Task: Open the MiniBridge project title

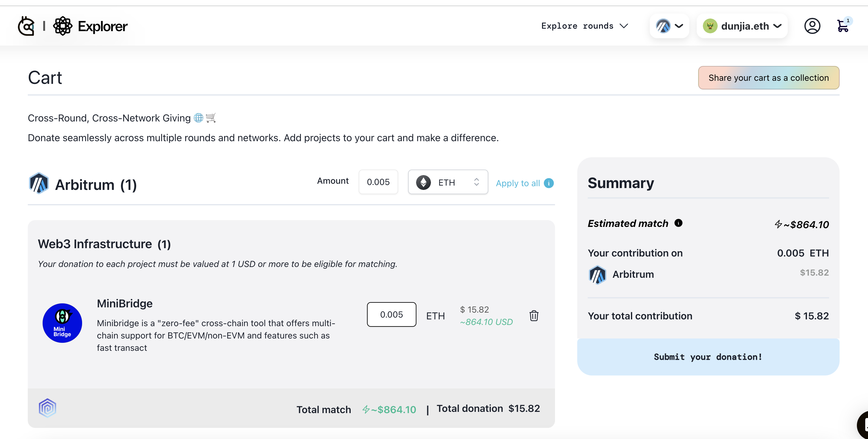Action: pyautogui.click(x=125, y=303)
